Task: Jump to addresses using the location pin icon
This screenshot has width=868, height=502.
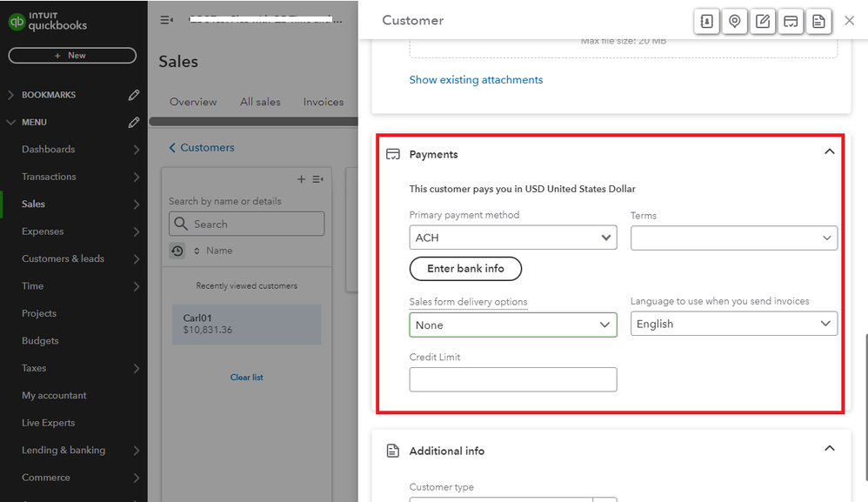Action: (x=734, y=21)
